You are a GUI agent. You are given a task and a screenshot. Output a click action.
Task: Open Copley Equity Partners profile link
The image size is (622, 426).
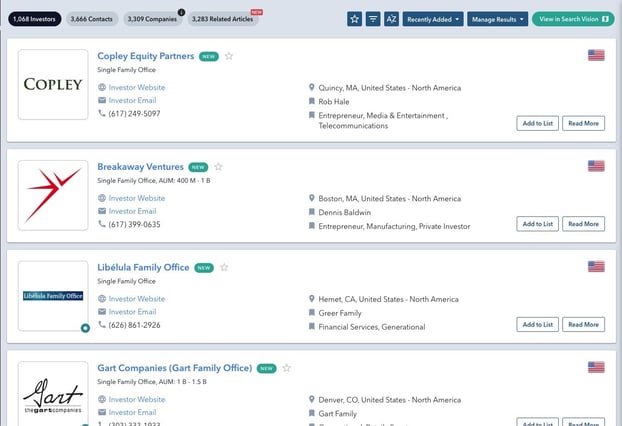click(146, 56)
